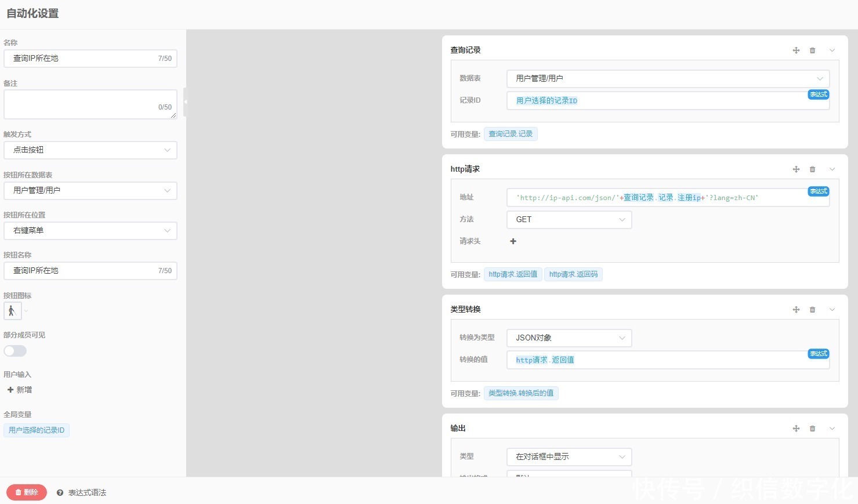The width and height of the screenshot is (858, 504).
Task: Open 转换为类型 JSON对象 dropdown
Action: (x=569, y=338)
